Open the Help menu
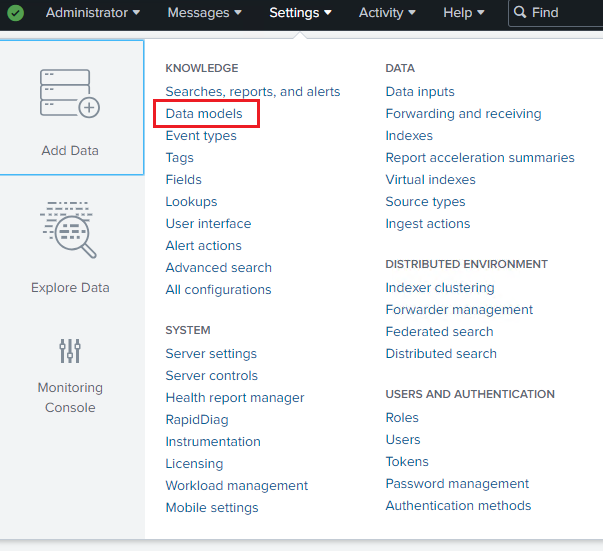The width and height of the screenshot is (603, 551). pos(463,13)
